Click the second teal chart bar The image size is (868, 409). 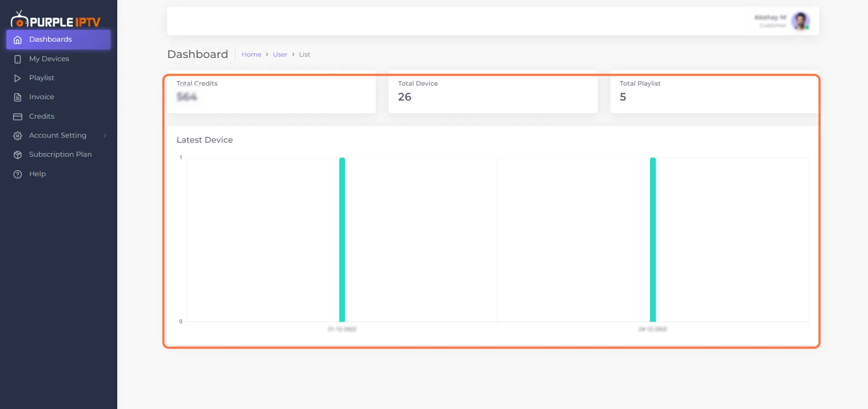click(x=653, y=240)
